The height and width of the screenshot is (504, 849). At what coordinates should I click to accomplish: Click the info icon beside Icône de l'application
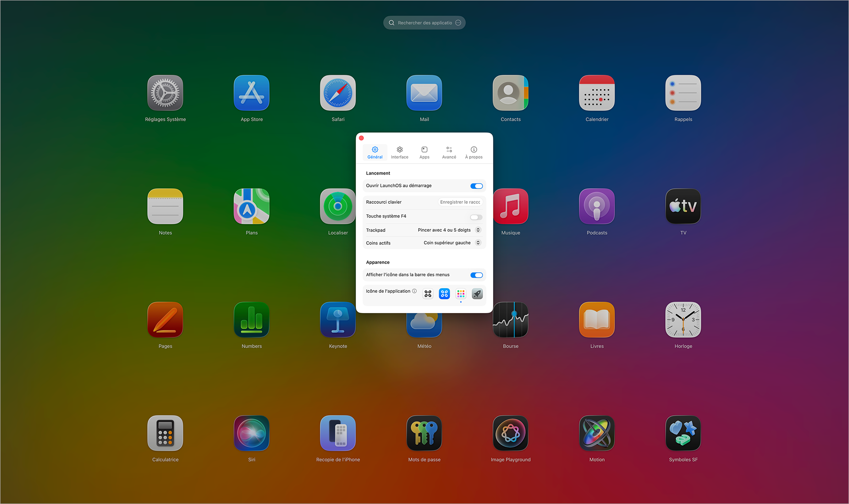tap(414, 291)
